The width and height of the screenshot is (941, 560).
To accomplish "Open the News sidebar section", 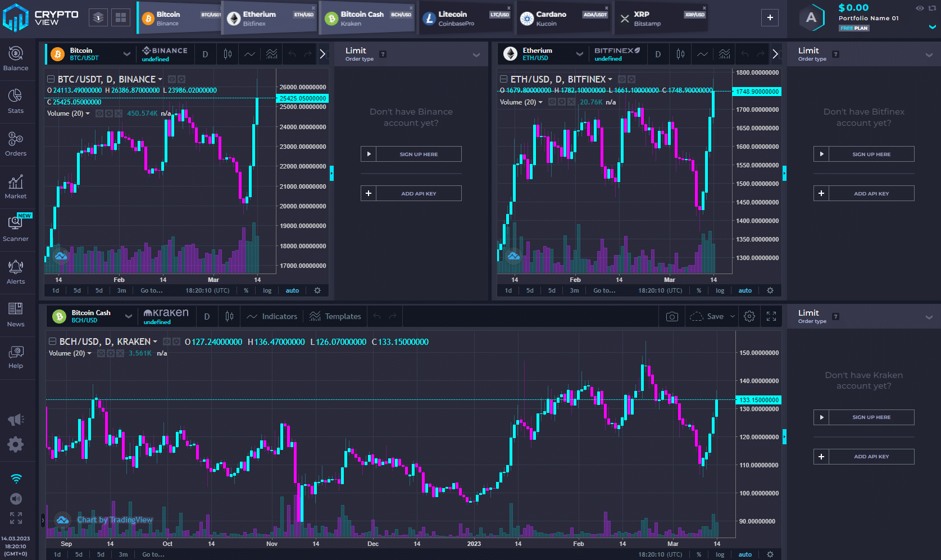I will coord(16,315).
